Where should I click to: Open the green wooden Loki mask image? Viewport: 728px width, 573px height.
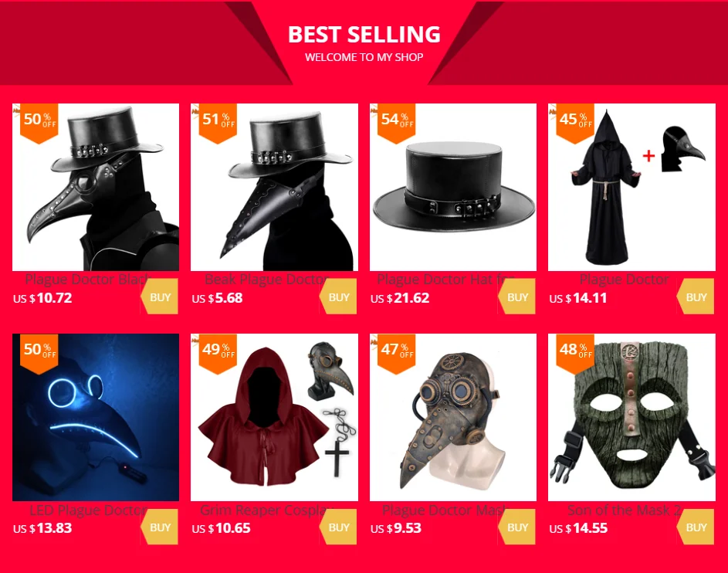point(632,418)
